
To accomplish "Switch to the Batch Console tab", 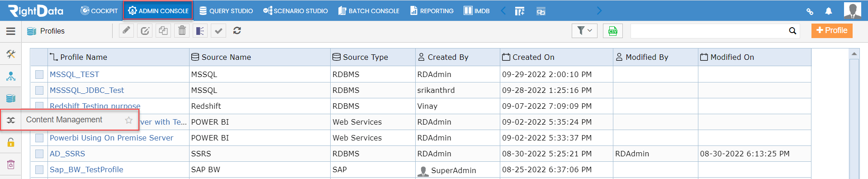I will [x=369, y=11].
